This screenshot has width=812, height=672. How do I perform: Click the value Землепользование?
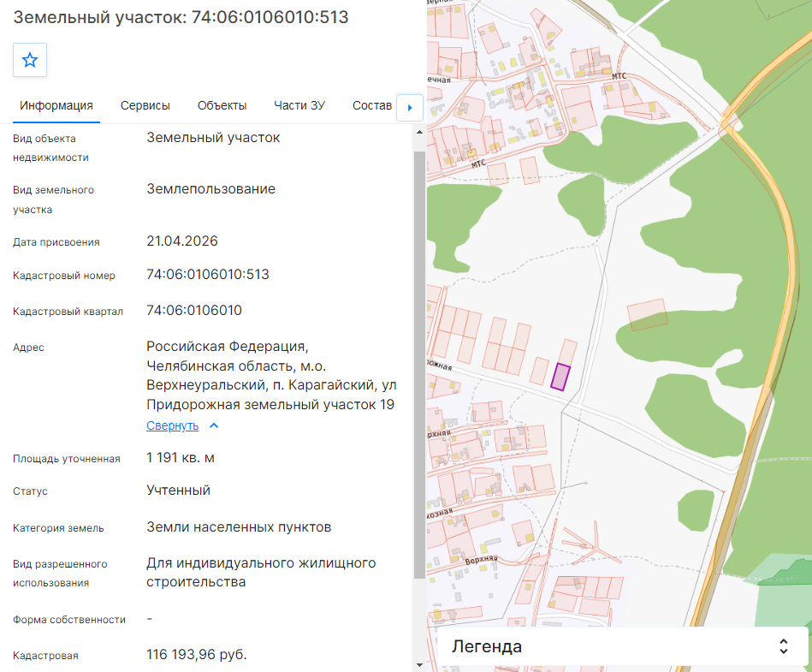210,189
